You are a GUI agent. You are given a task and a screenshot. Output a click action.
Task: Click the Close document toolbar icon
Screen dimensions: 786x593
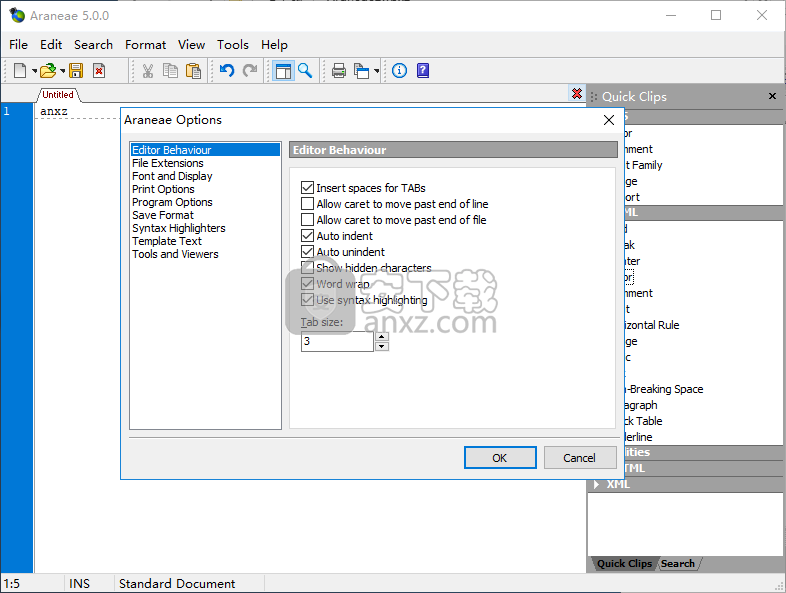coord(99,71)
